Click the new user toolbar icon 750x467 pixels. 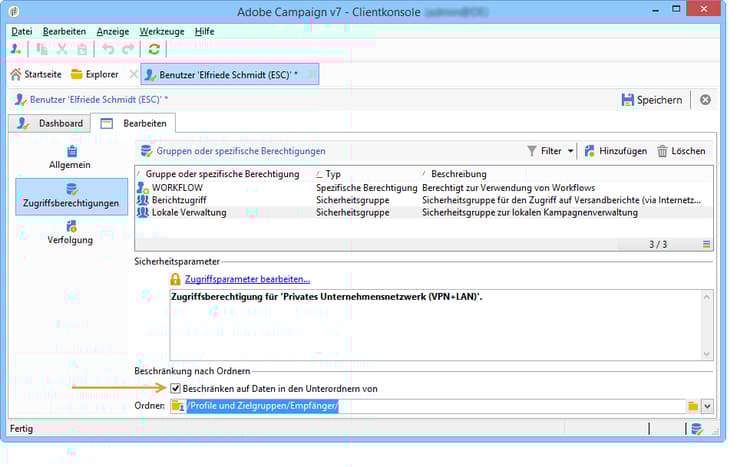click(x=16, y=49)
